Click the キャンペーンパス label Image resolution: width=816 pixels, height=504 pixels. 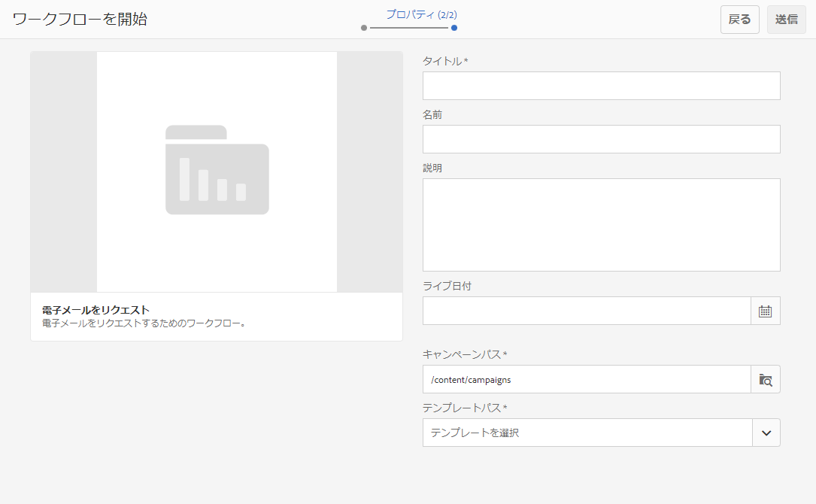click(464, 354)
